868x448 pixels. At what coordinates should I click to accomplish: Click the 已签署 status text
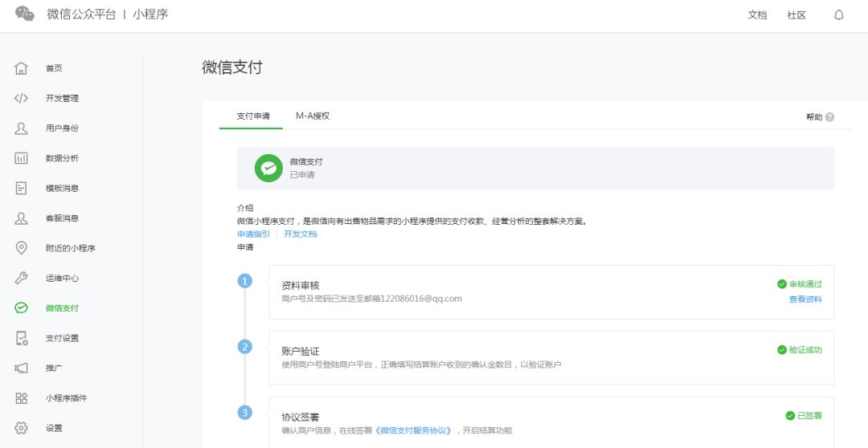pyautogui.click(x=809, y=415)
